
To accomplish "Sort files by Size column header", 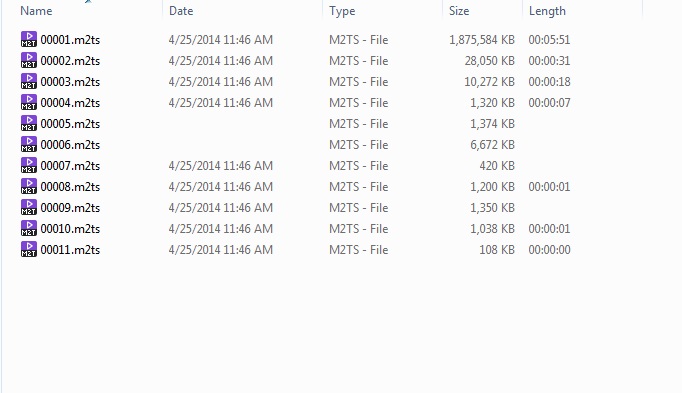I will [x=459, y=11].
